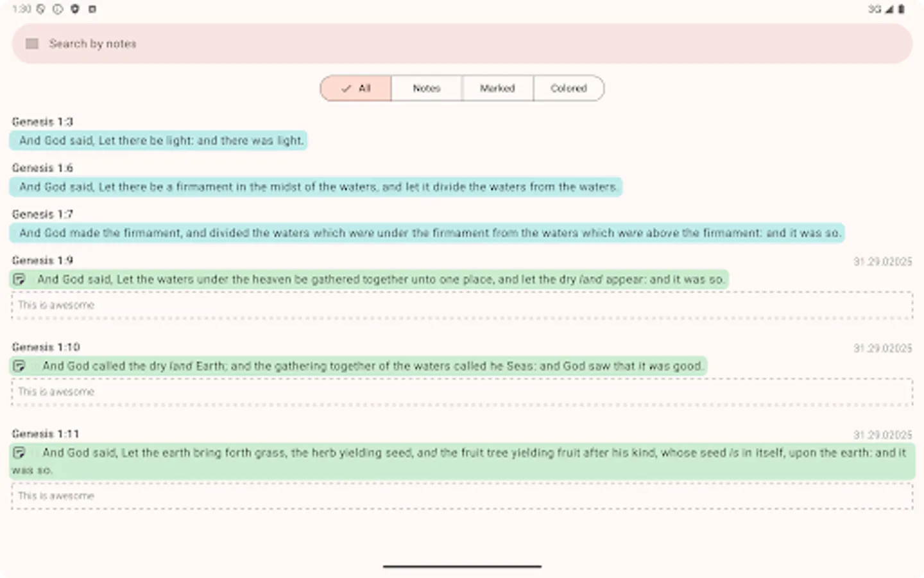Viewport: 924px width, 578px height.
Task: Enable the Notes filter
Action: click(426, 88)
